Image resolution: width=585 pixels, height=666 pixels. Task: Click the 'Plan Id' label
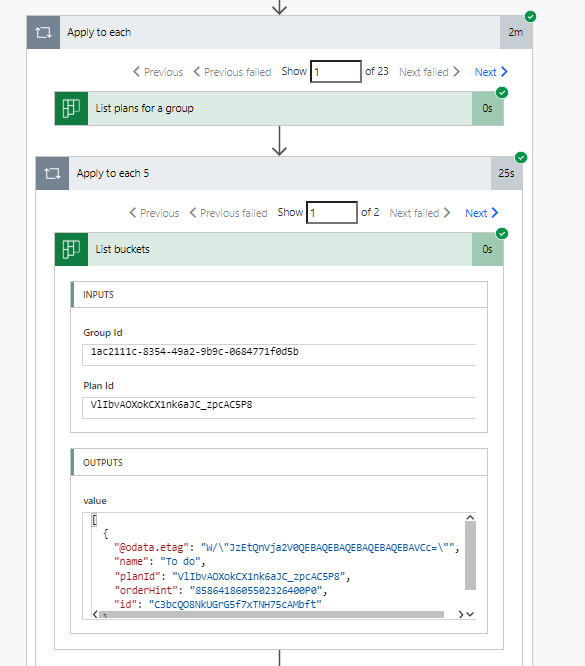(98, 386)
